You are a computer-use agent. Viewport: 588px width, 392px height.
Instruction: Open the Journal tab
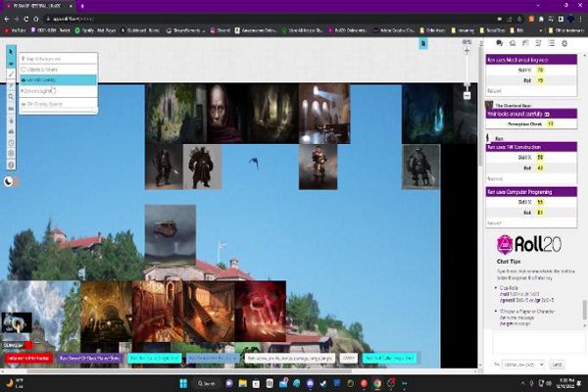coord(525,43)
